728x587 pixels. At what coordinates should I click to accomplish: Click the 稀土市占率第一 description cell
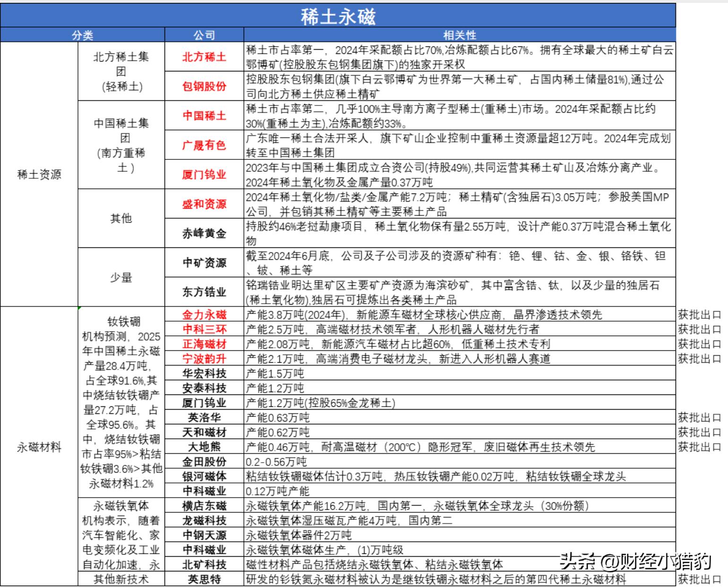point(460,57)
